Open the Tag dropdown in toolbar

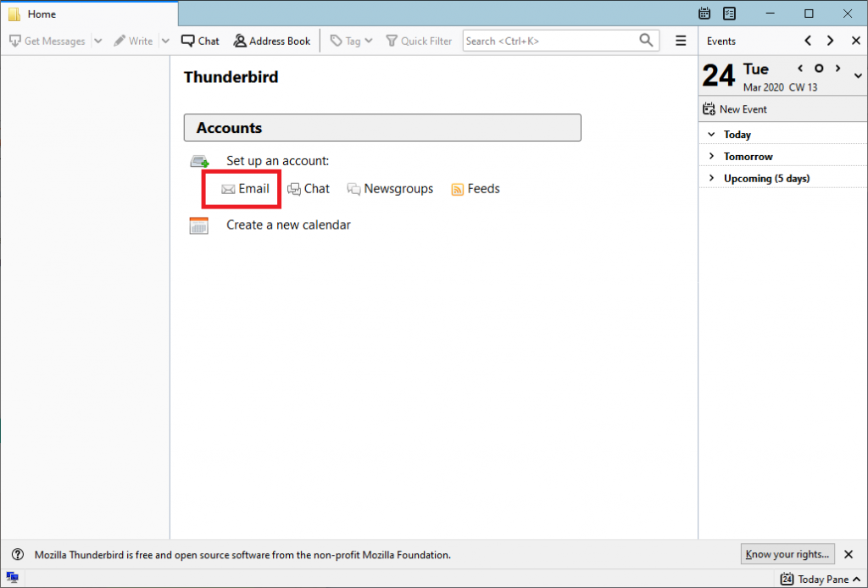(352, 41)
